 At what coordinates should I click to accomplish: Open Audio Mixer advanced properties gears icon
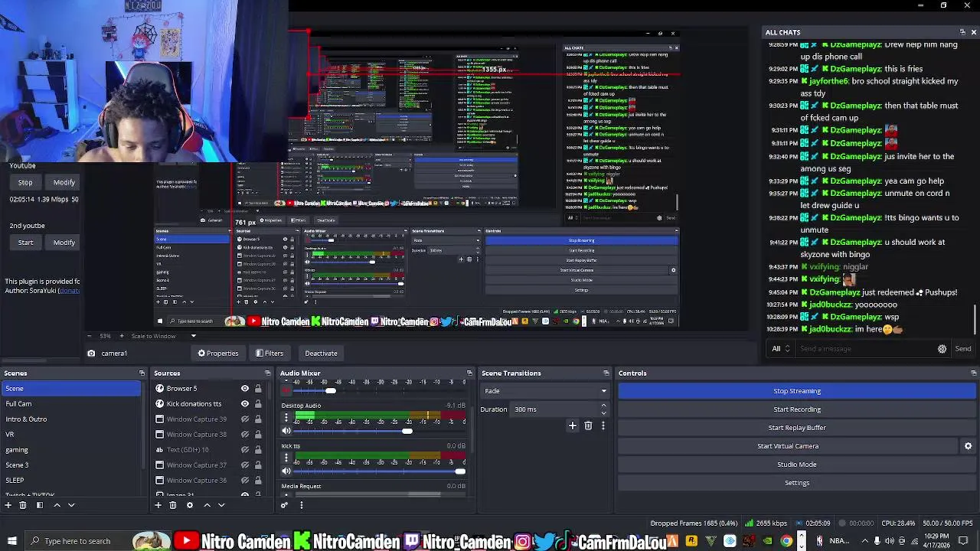coord(284,505)
